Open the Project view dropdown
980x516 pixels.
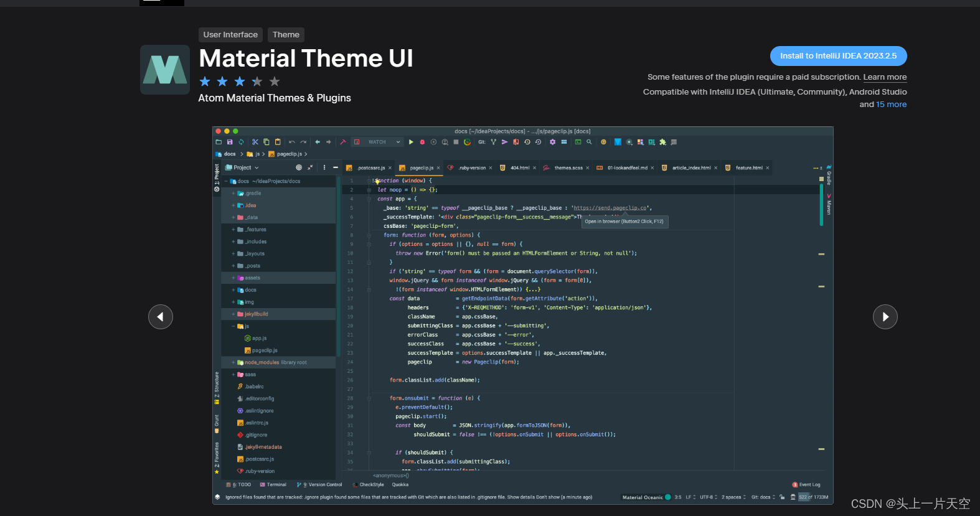(x=242, y=167)
